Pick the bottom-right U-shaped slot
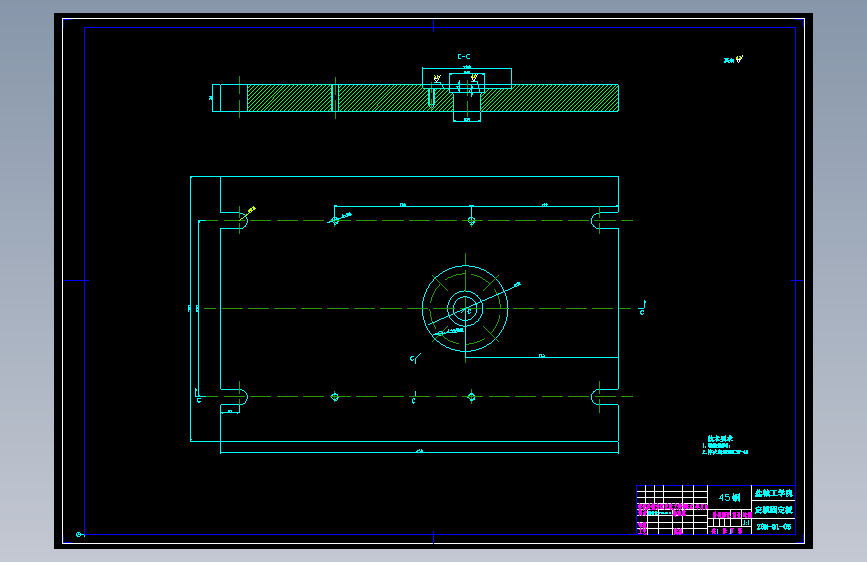The height and width of the screenshot is (562, 867). tap(604, 397)
